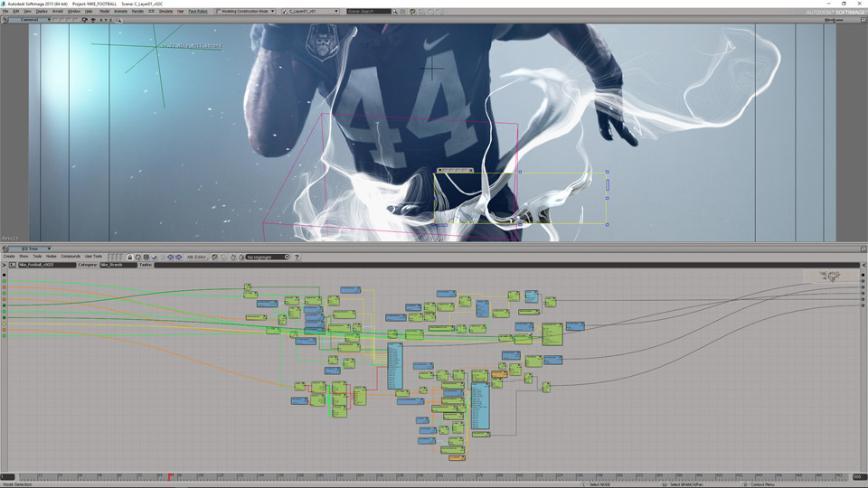
Task: Open the File menu
Action: [x=5, y=11]
